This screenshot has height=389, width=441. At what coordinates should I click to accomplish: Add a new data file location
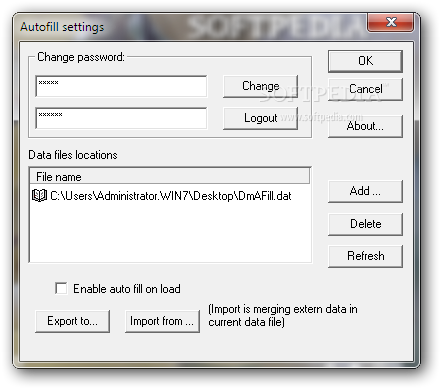pyautogui.click(x=365, y=191)
